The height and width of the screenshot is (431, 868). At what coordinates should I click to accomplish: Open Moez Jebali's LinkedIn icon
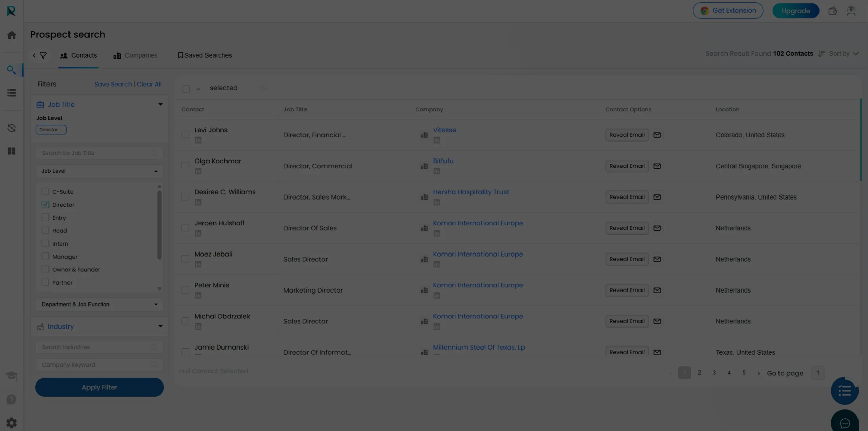[198, 264]
